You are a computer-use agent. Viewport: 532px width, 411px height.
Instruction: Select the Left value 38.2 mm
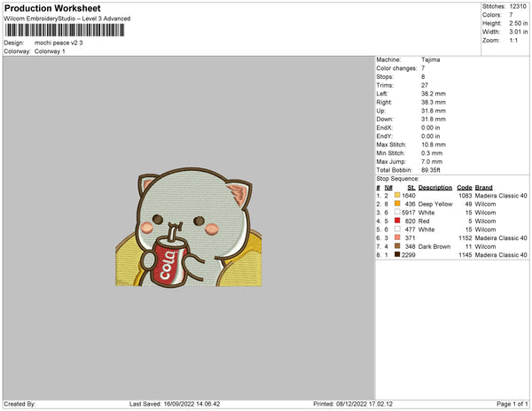(x=434, y=94)
